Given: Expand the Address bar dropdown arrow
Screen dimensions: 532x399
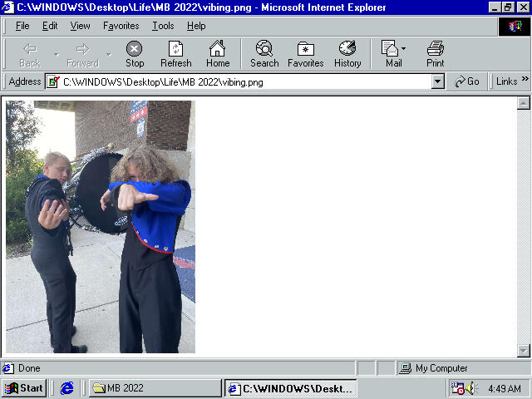Looking at the screenshot, I should pos(438,81).
